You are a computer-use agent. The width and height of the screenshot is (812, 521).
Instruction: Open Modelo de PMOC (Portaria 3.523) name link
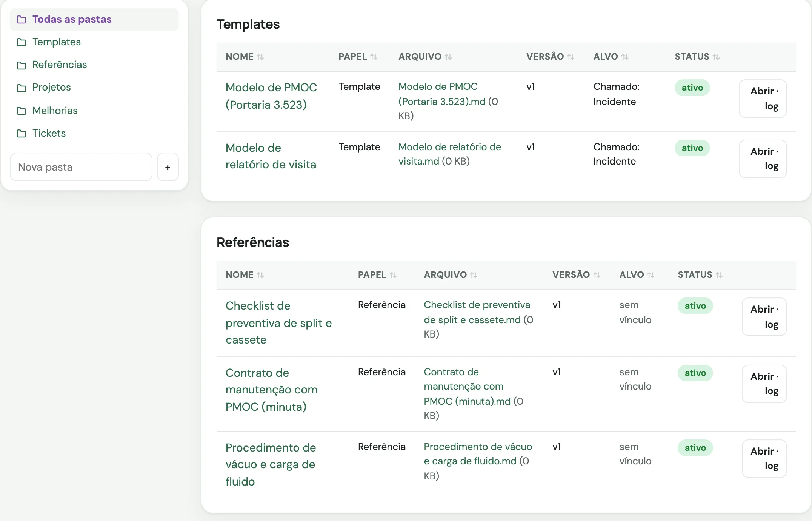pos(271,96)
